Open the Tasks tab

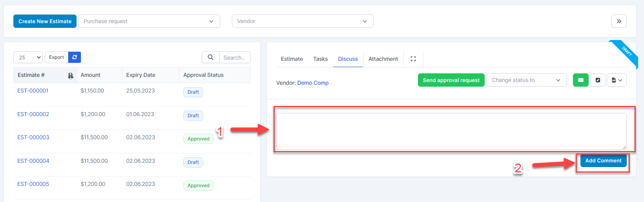coord(320,59)
